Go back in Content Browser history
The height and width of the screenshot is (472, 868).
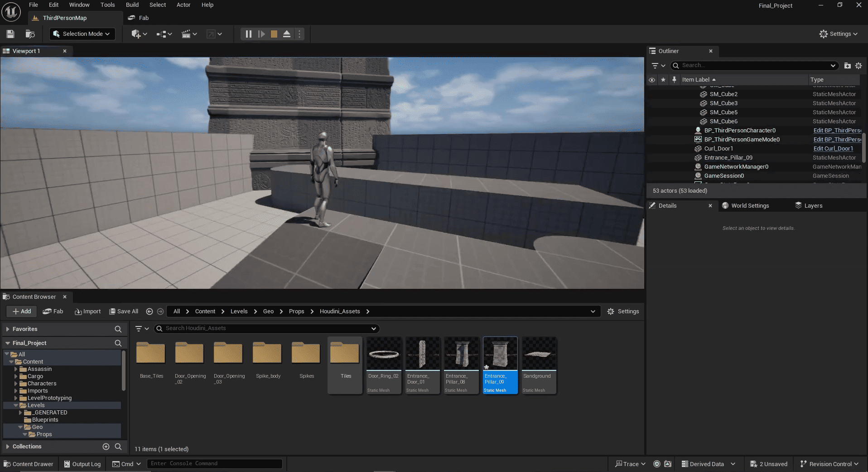(149, 311)
